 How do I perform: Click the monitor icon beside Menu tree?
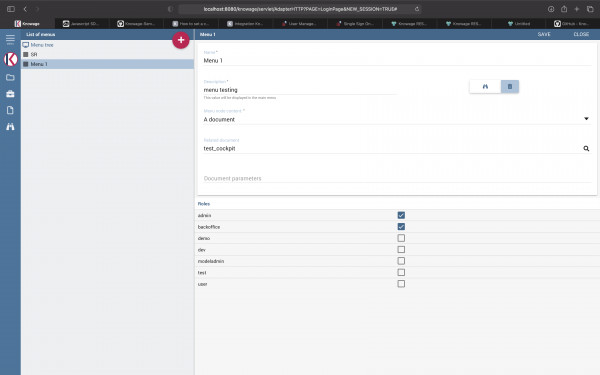pyautogui.click(x=26, y=45)
